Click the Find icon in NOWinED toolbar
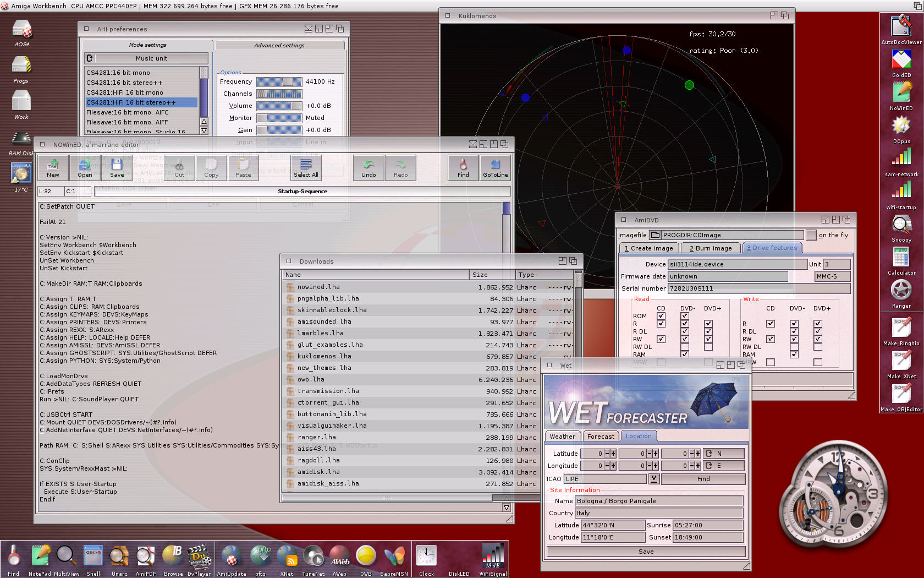Screen dimensions: 924x578 point(463,167)
